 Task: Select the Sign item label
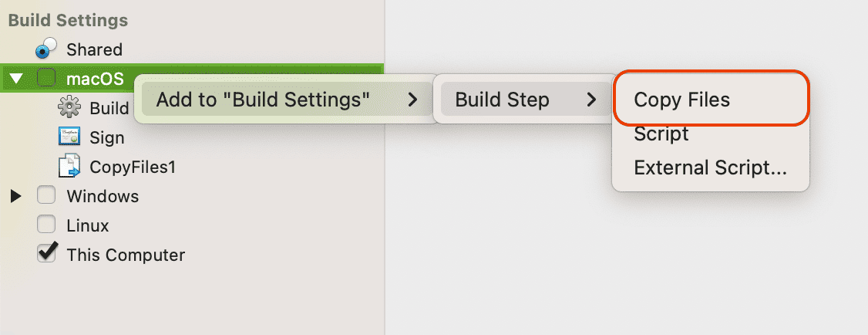106,138
